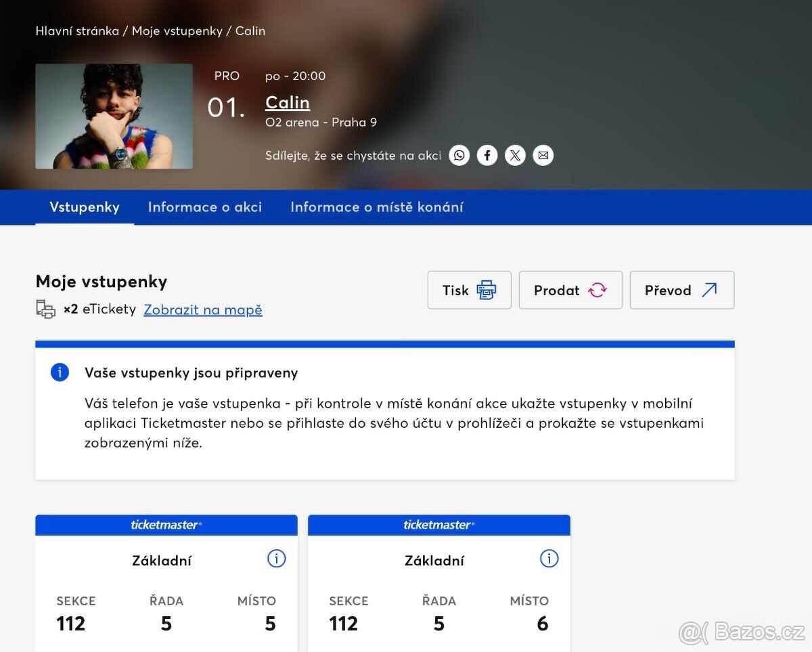Switch to Vstupenky tab

[x=85, y=207]
